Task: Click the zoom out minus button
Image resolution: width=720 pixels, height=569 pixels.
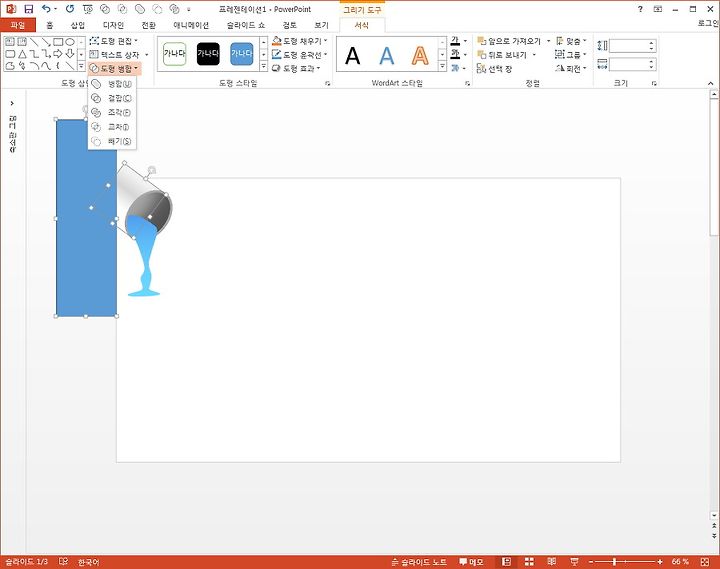Action: pos(591,562)
